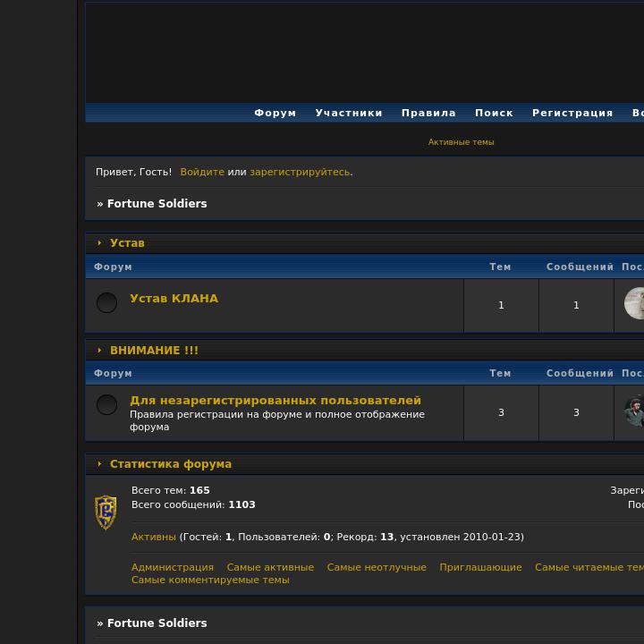Image resolution: width=644 pixels, height=644 pixels.
Task: Open the Активные темы link
Action: 461,142
